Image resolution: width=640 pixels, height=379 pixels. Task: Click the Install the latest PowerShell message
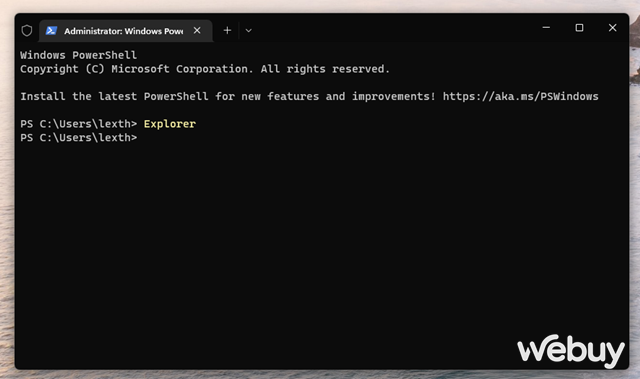click(x=228, y=96)
